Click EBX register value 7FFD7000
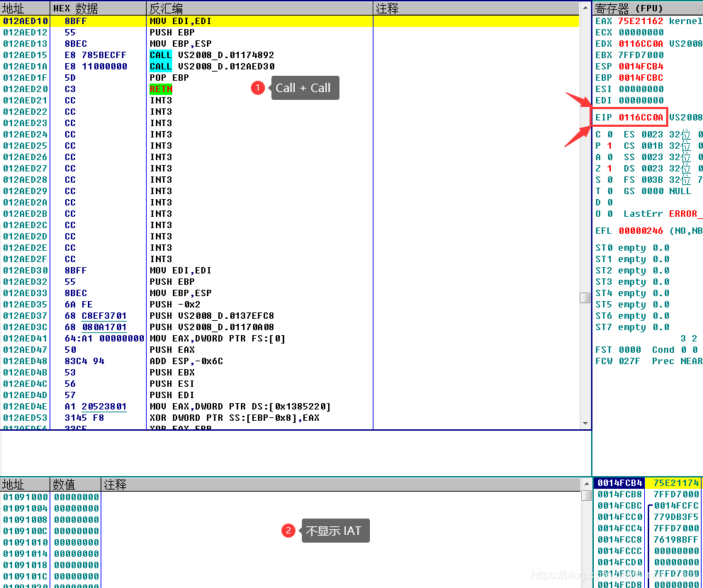The width and height of the screenshot is (703, 588). tap(641, 55)
